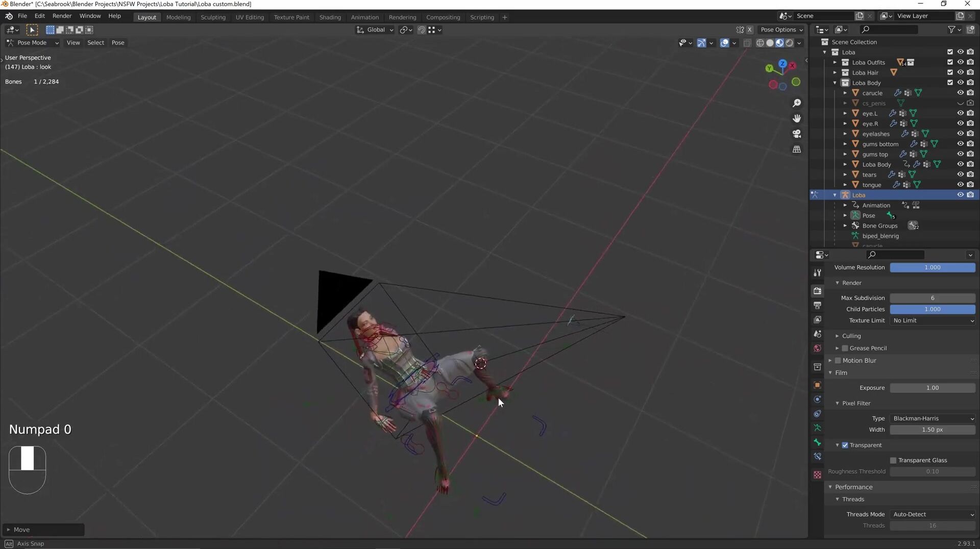Click the Child Particles slider field

point(932,309)
